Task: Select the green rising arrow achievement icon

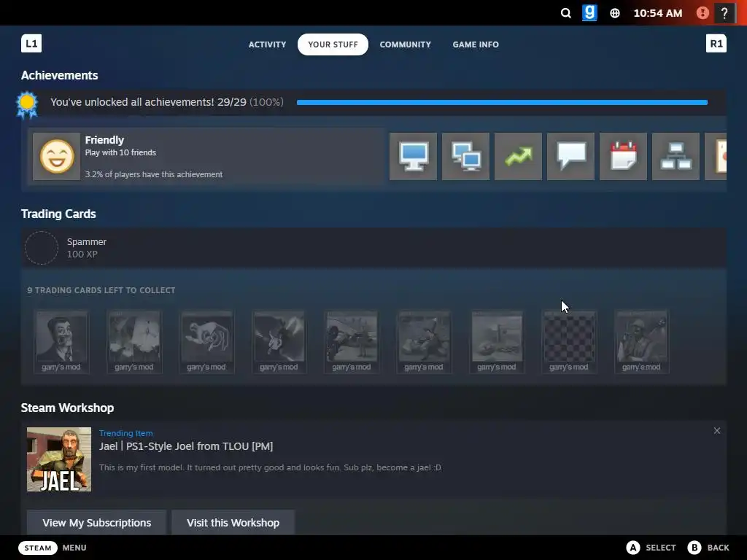Action: click(x=519, y=156)
